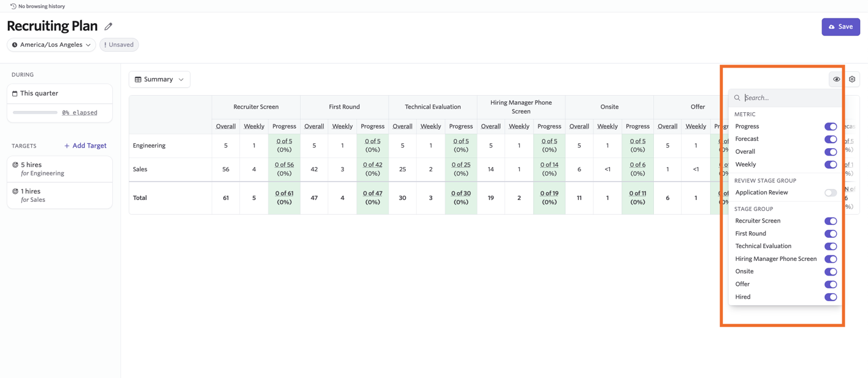This screenshot has height=378, width=868.
Task: Click the browsing history clock icon
Action: [13, 6]
